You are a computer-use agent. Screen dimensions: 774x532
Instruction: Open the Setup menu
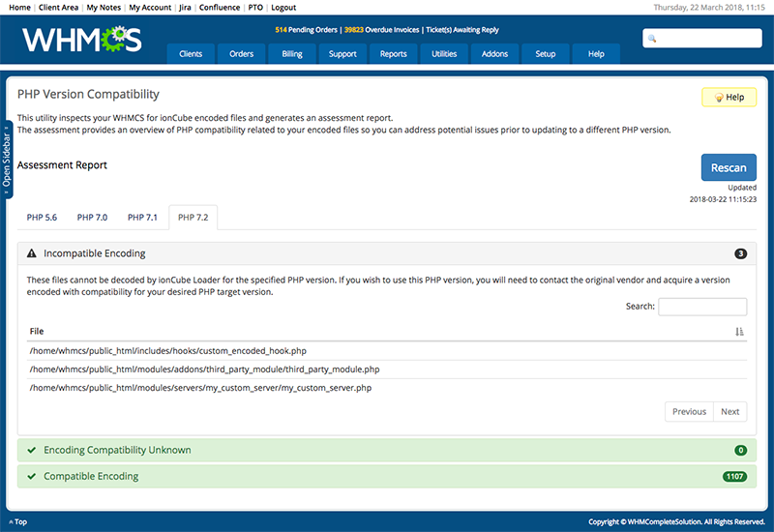point(546,54)
